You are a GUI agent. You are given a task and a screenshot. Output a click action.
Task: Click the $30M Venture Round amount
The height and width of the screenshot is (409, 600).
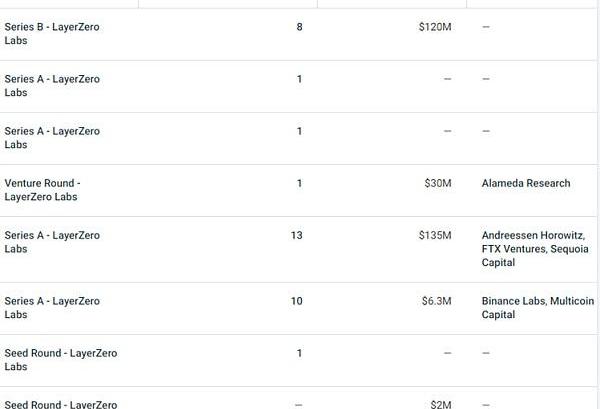(x=437, y=183)
